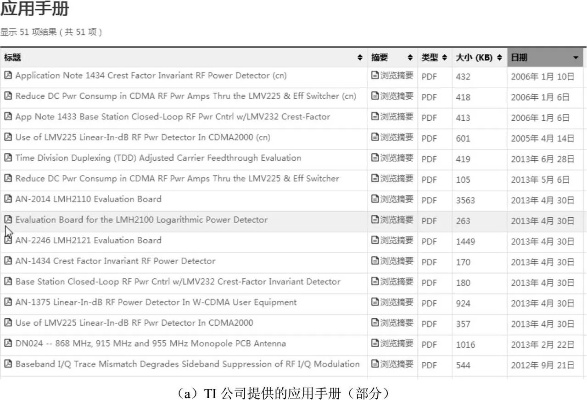This screenshot has height=400, width=587.
Task: Click 浏览摘要 in Time Division Duplexing row
Action: pos(397,158)
